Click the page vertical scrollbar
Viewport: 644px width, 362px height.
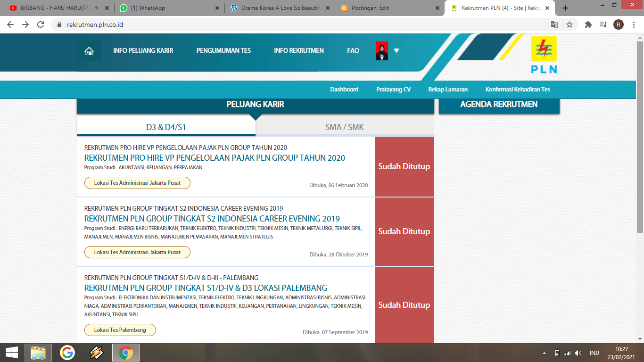click(640, 137)
